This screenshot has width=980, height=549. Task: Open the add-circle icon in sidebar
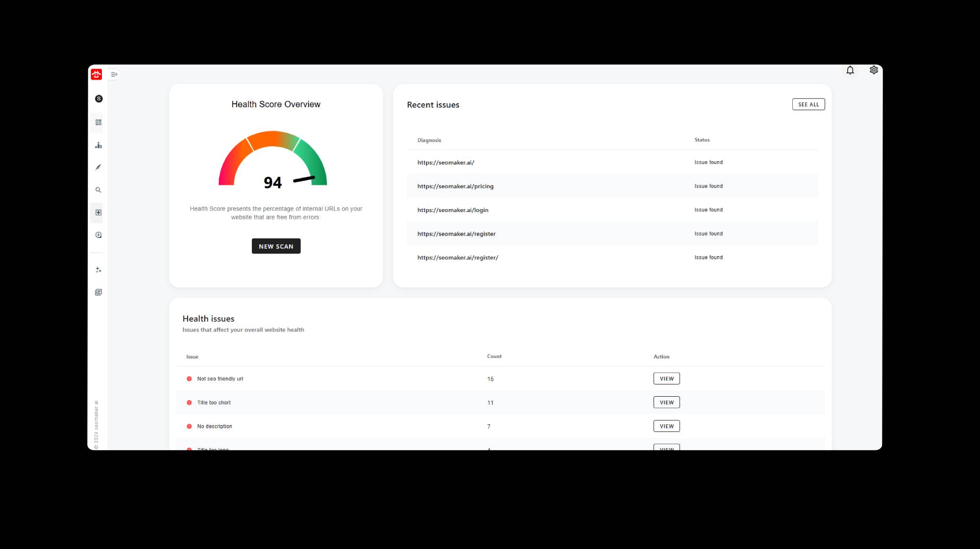98,235
